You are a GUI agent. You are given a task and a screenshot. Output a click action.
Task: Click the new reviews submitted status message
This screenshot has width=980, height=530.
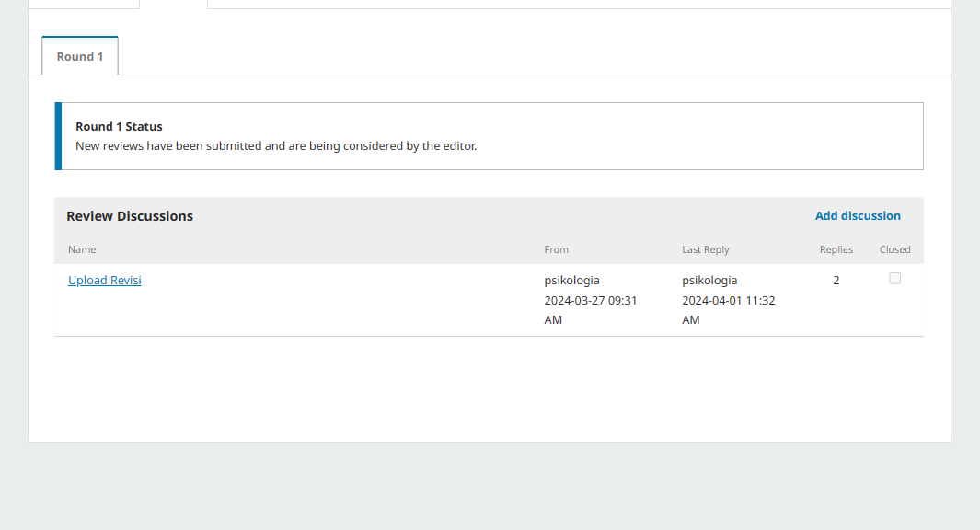click(x=276, y=145)
